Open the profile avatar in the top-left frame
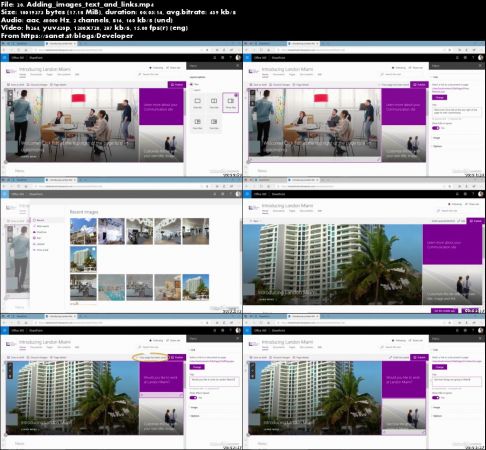The height and width of the screenshot is (450, 486). (238, 58)
